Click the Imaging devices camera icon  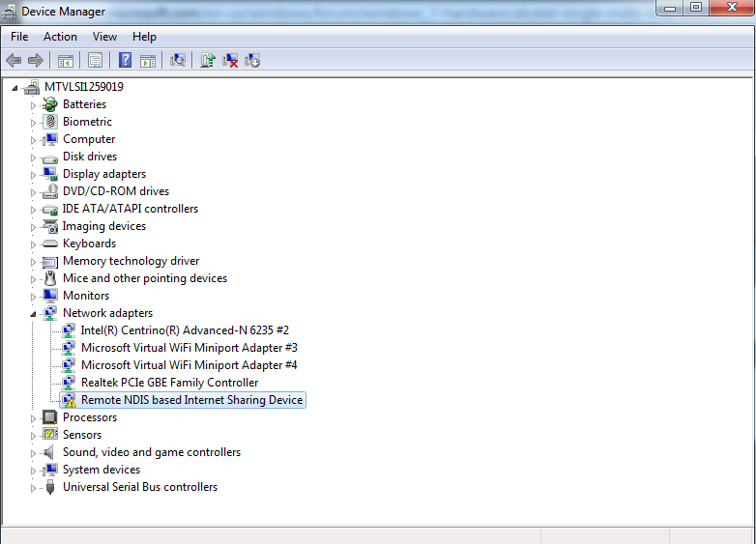pos(50,226)
